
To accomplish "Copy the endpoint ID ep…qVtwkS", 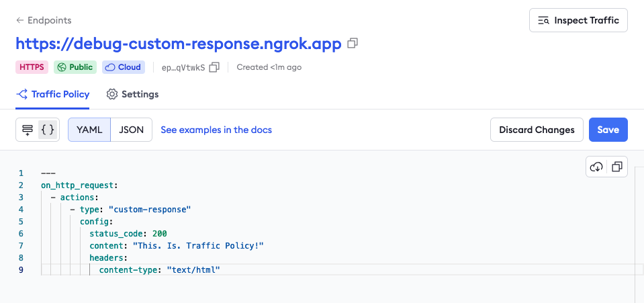I will coord(214,67).
